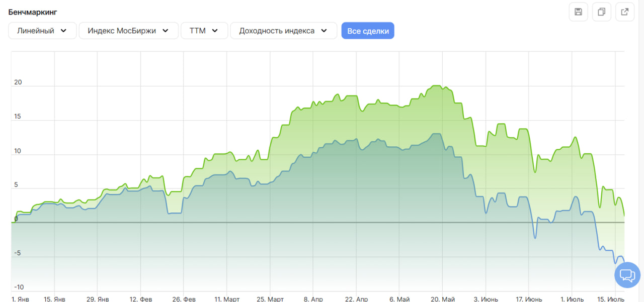Viewport: 644px width, 302px height.
Task: Click the 26. Фев axis label
Action: tap(184, 299)
